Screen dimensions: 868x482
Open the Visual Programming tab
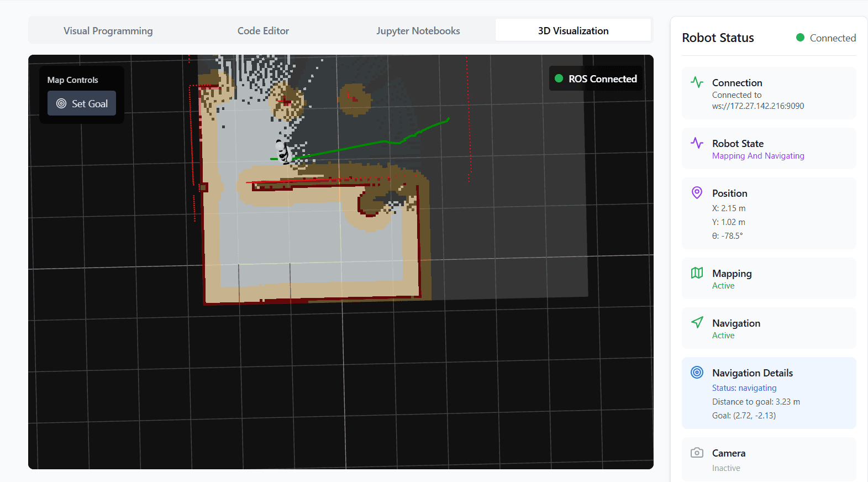(108, 31)
